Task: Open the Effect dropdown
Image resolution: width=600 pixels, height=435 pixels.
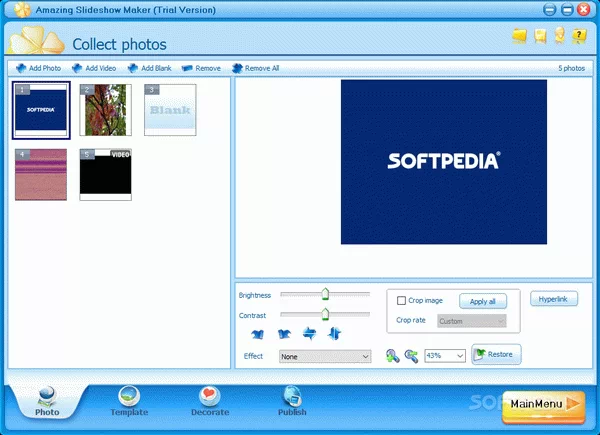Action: [x=325, y=355]
